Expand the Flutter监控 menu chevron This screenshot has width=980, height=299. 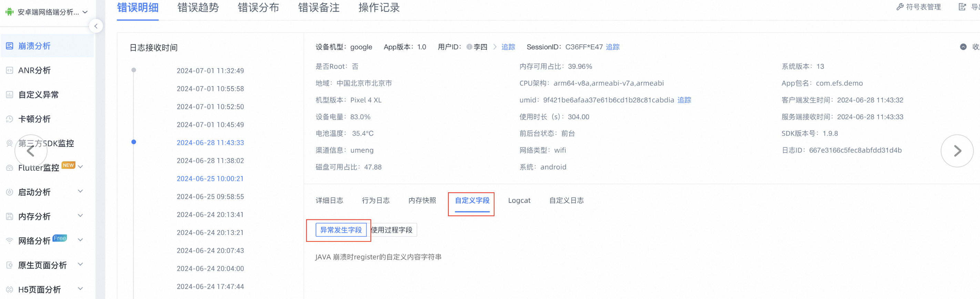pos(81,167)
